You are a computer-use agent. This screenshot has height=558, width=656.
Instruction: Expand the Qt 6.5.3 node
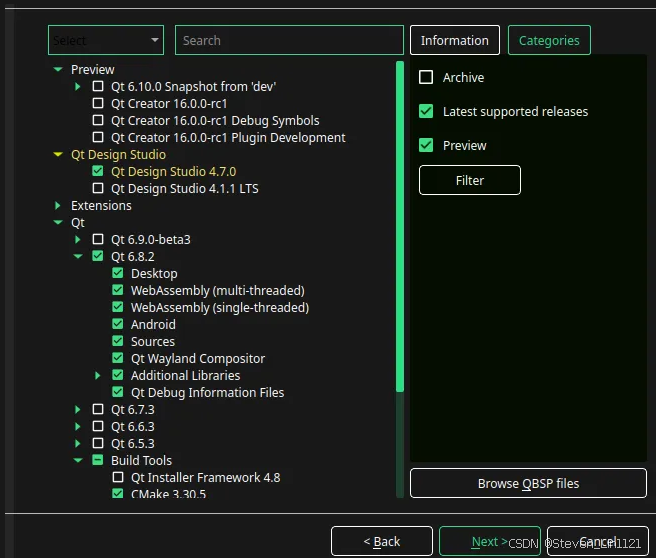tap(78, 443)
